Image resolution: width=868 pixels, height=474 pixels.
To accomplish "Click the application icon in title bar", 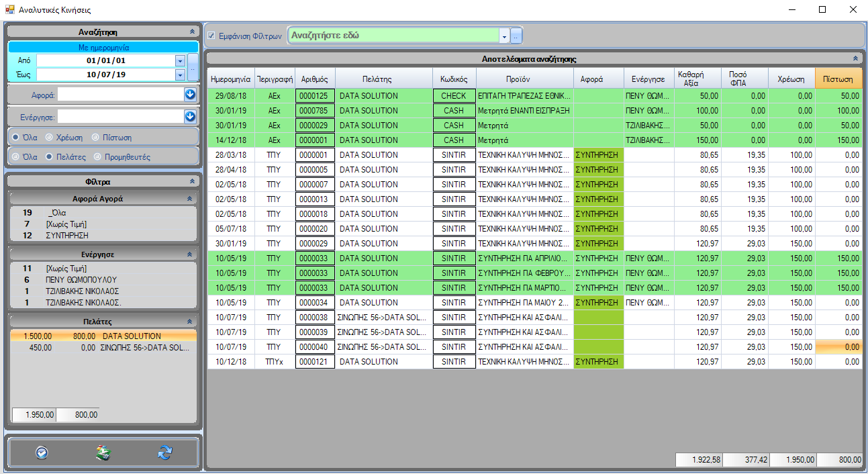I will coord(9,10).
